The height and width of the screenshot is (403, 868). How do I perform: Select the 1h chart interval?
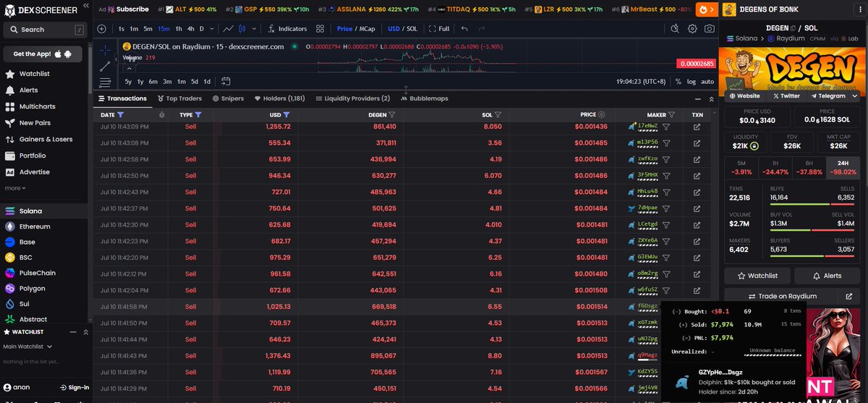[x=179, y=29]
